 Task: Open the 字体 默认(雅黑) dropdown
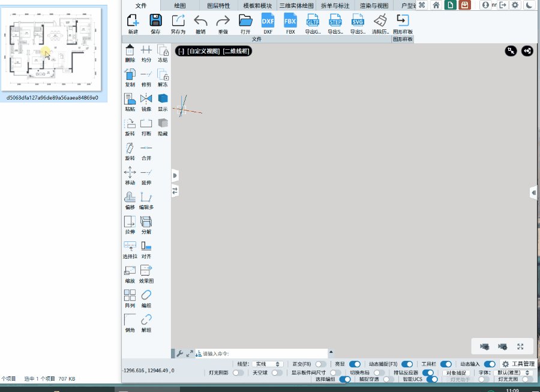point(513,373)
